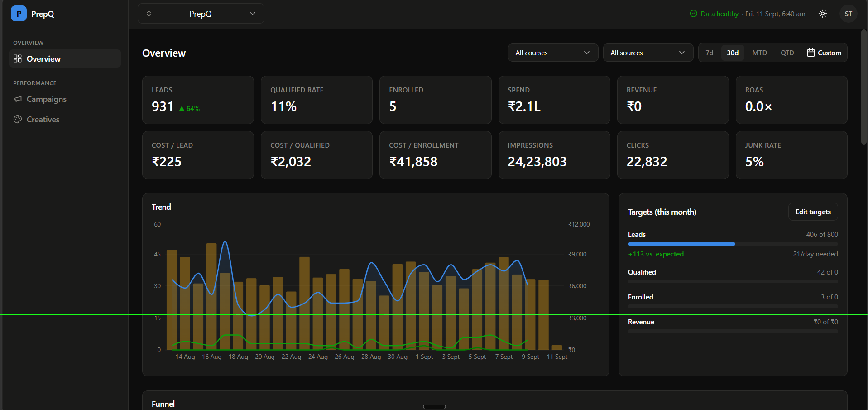
Task: Click the Edit targets button
Action: pos(813,212)
